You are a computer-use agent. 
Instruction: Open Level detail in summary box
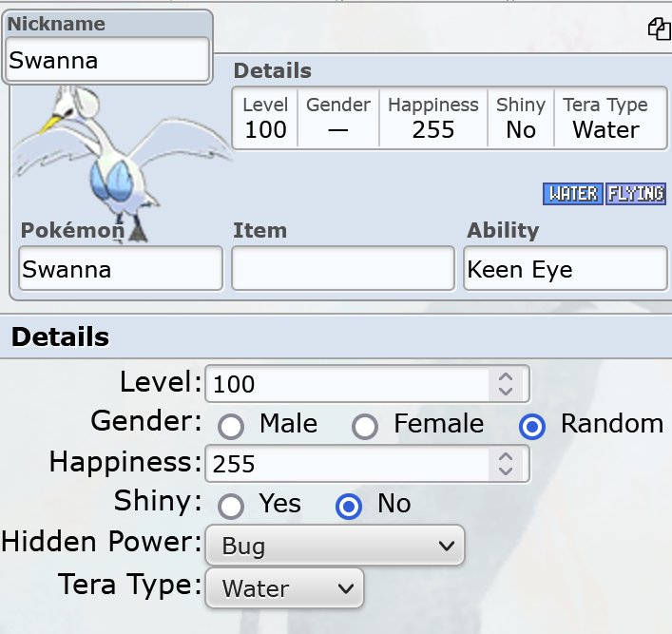tap(265, 118)
